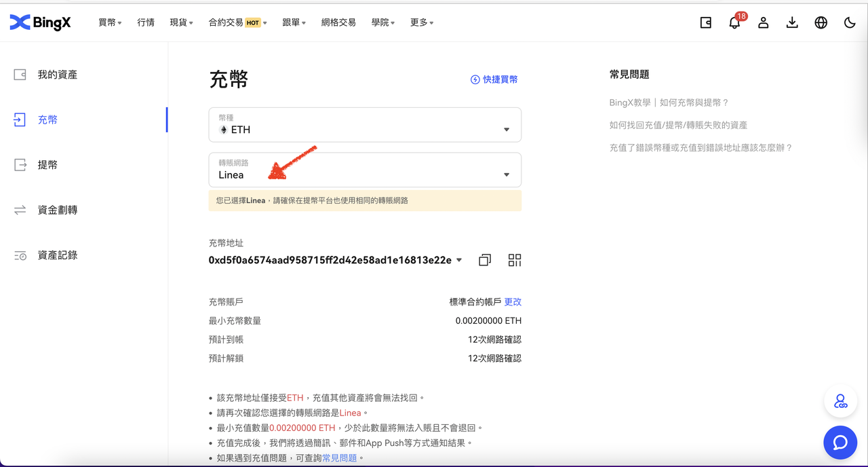Click the 常見問題 link in notes
This screenshot has width=868, height=467.
tap(340, 458)
